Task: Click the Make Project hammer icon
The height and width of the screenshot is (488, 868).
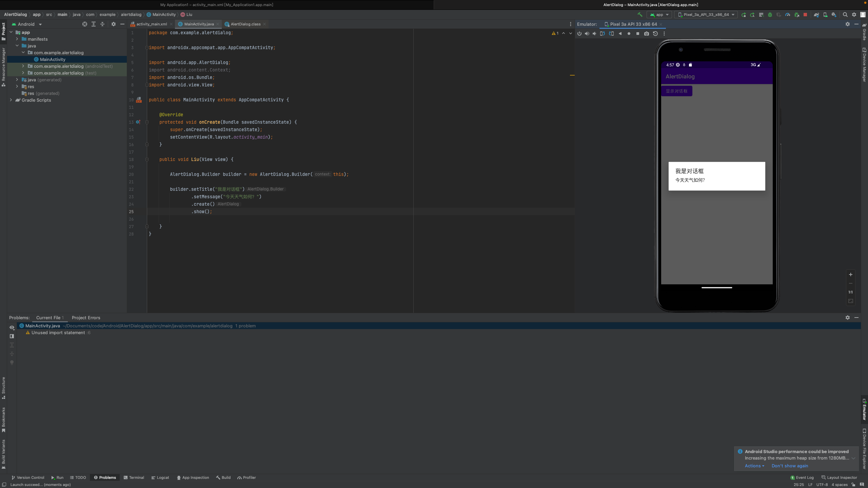Action: (x=640, y=15)
